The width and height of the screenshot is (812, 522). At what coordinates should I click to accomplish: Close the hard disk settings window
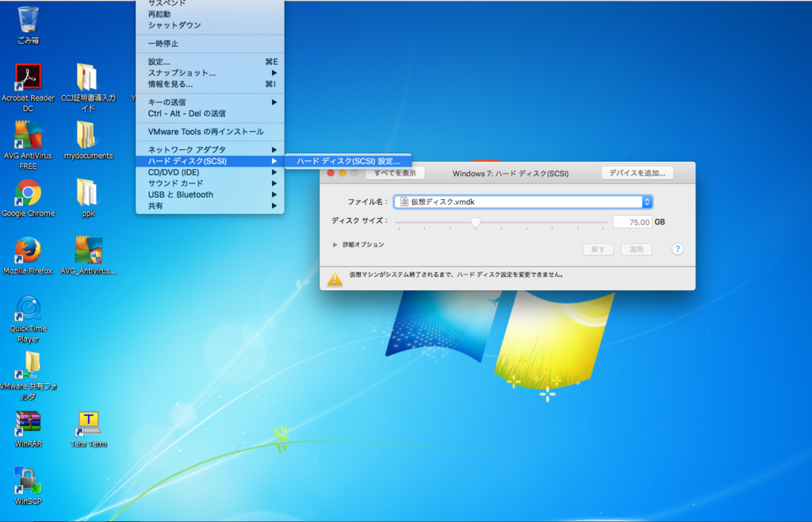331,173
